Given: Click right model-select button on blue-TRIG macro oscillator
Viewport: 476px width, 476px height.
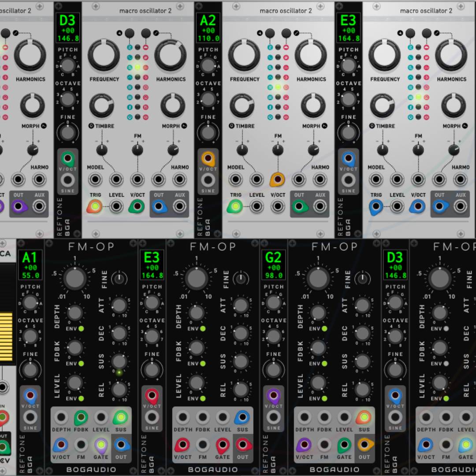Looking at the screenshot, I should (427, 33).
